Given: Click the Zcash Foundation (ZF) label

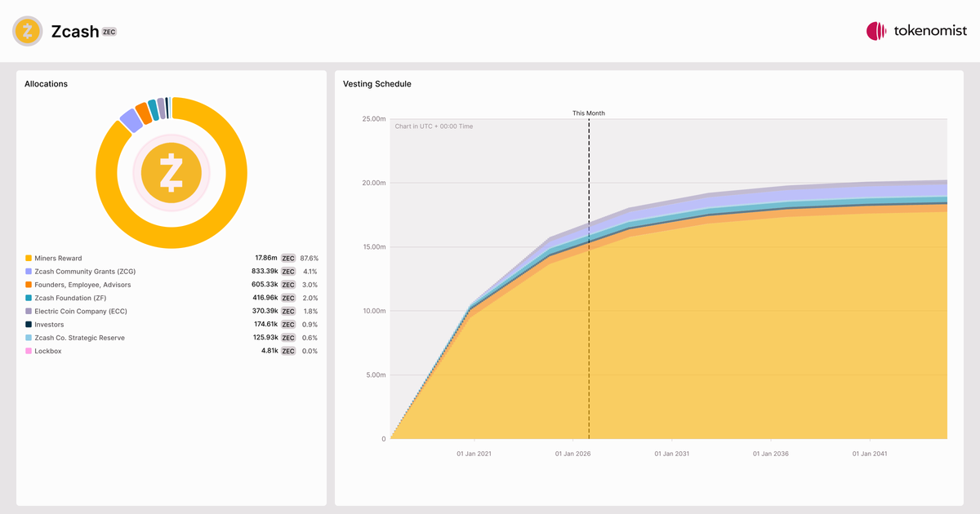Looking at the screenshot, I should (70, 298).
